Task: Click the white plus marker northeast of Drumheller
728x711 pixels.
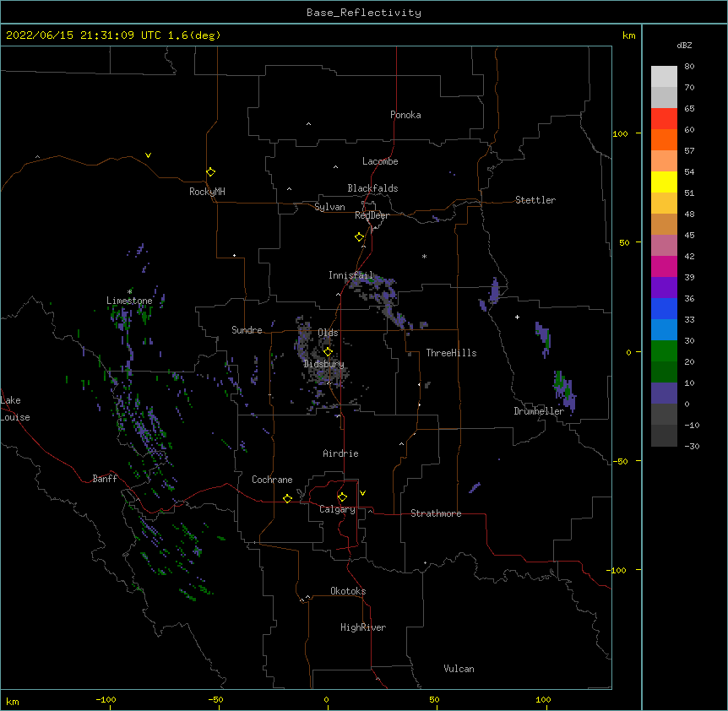Action: (x=517, y=317)
